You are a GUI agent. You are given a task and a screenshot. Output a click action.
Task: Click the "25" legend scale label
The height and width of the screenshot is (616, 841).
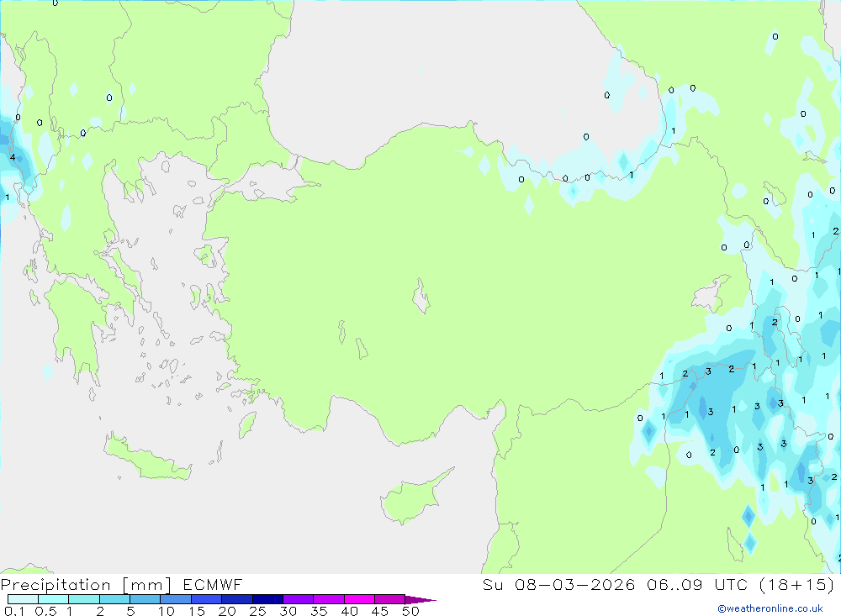[257, 611]
